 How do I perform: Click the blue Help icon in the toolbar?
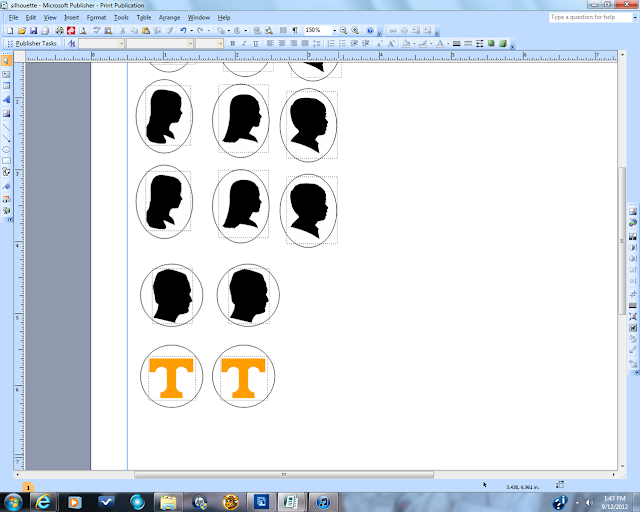tap(370, 31)
